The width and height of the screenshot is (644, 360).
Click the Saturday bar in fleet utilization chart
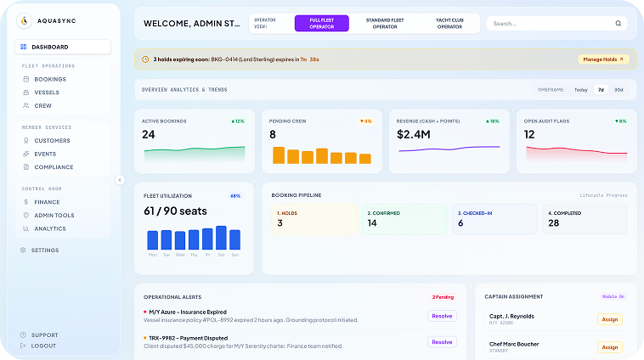[221, 238]
